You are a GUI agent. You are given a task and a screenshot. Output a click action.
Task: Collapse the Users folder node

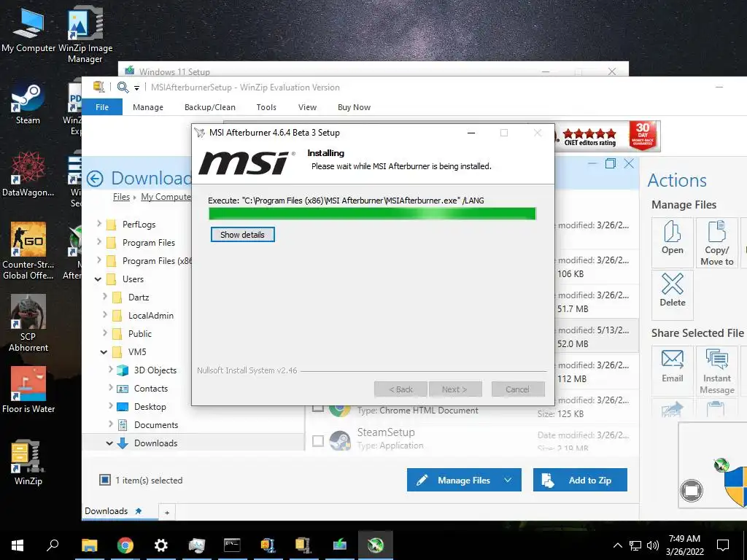pyautogui.click(x=98, y=279)
